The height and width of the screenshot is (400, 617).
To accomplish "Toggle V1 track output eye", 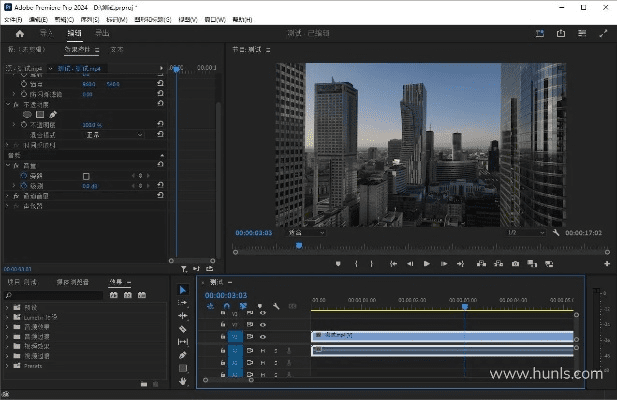I will [263, 337].
